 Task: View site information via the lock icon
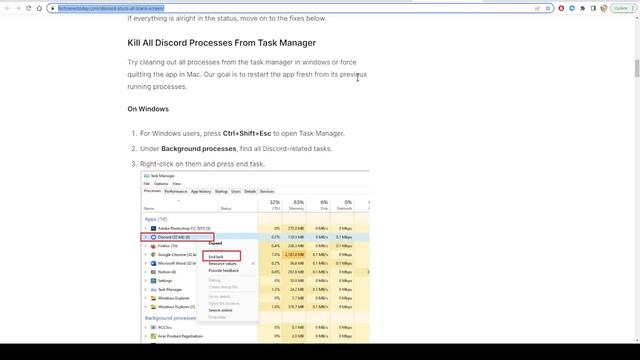(53, 8)
